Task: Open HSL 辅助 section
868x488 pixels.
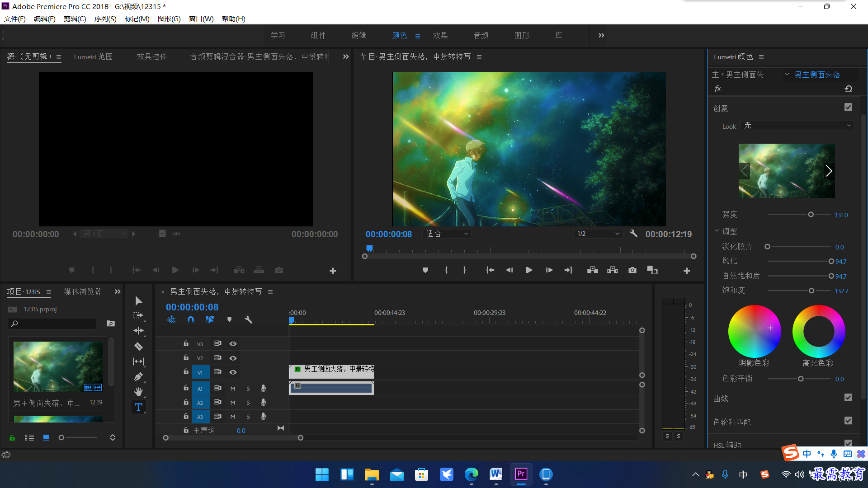Action: [727, 445]
